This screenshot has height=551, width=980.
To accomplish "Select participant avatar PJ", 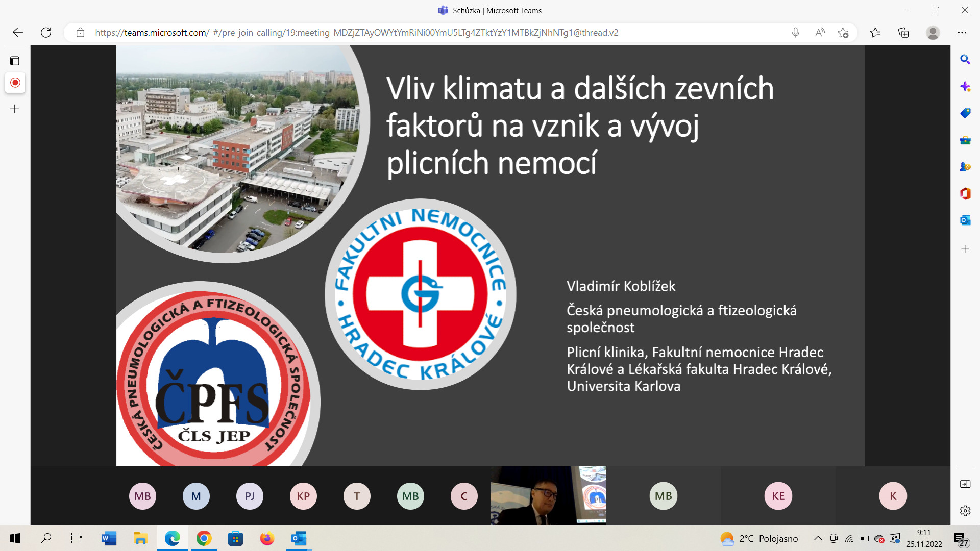I will point(250,496).
